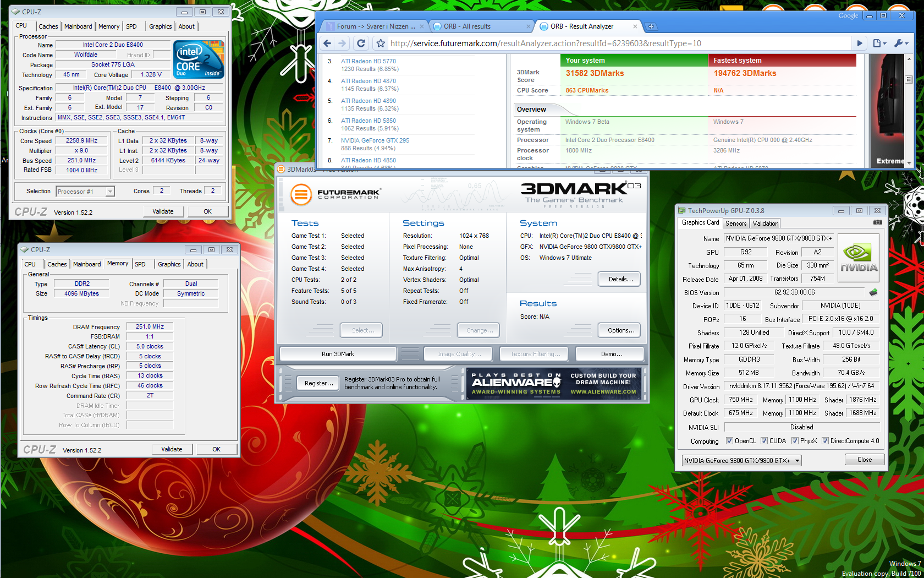Click the Memory Size 4096 MBytes value

(81, 293)
